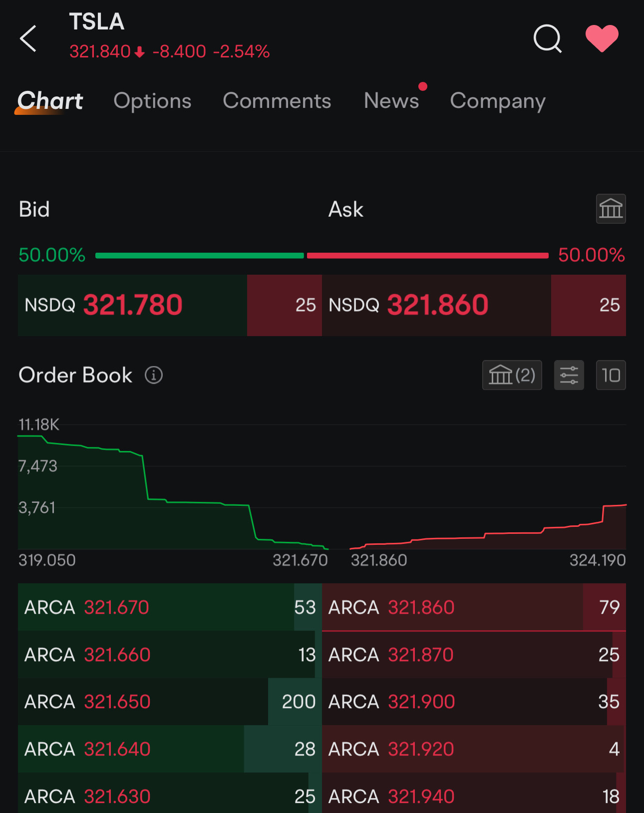Open the Company tab
Image resolution: width=644 pixels, height=813 pixels.
pos(498,101)
